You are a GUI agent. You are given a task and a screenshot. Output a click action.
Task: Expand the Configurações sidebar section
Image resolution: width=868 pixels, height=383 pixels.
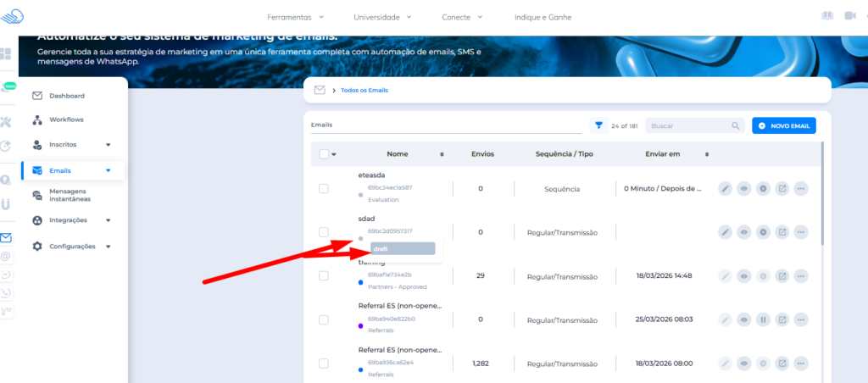[108, 247]
